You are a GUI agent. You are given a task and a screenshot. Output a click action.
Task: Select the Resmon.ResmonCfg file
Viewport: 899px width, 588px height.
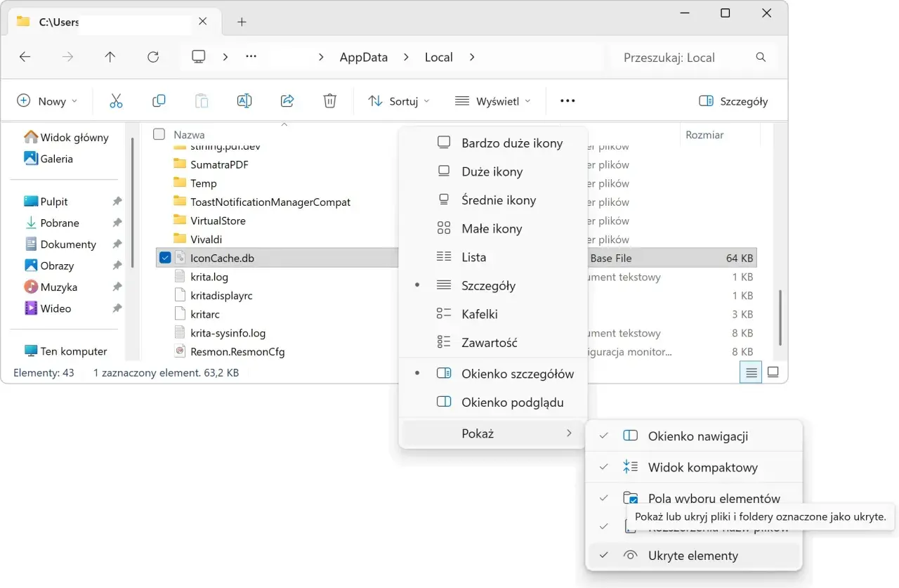tap(237, 351)
